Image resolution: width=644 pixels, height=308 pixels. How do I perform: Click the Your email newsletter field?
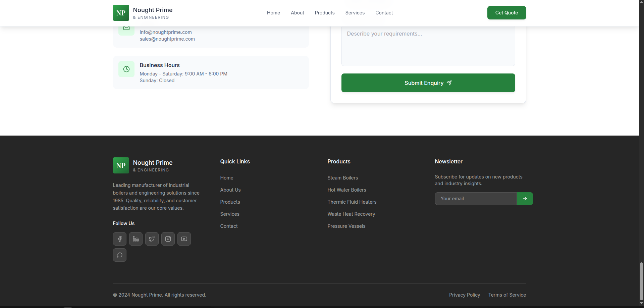pos(475,199)
